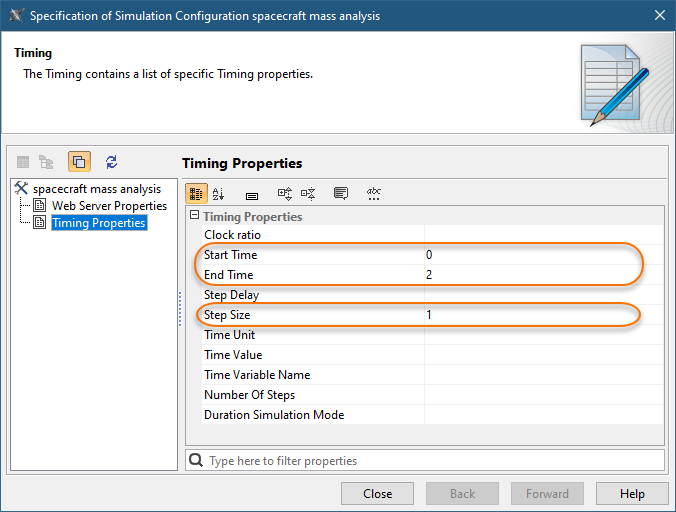
Task: Collapse the Timing Properties group
Action: 194,216
